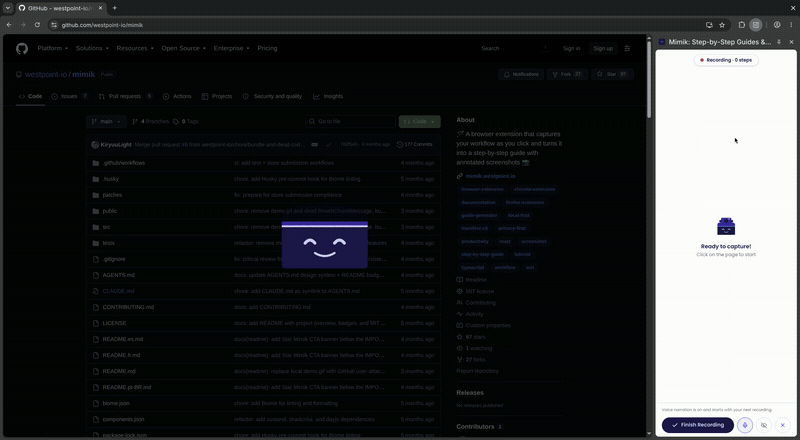View the 4 Branches link

coord(151,121)
